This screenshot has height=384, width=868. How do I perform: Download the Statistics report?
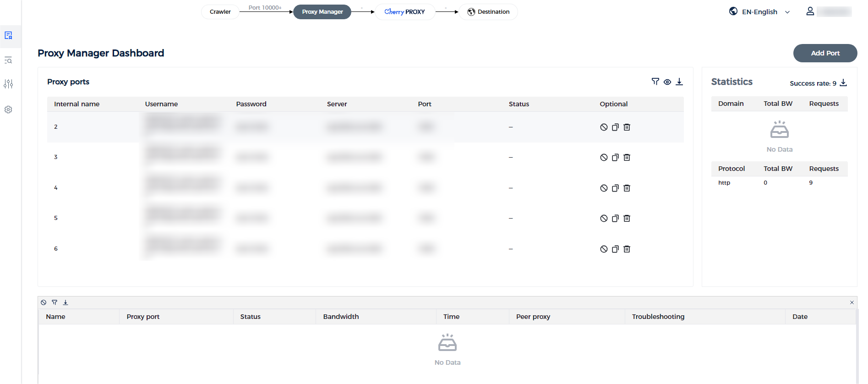click(843, 83)
